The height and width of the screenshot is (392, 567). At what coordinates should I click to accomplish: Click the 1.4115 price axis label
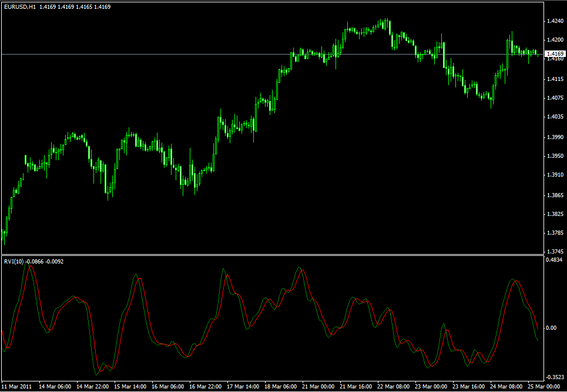tap(554, 79)
